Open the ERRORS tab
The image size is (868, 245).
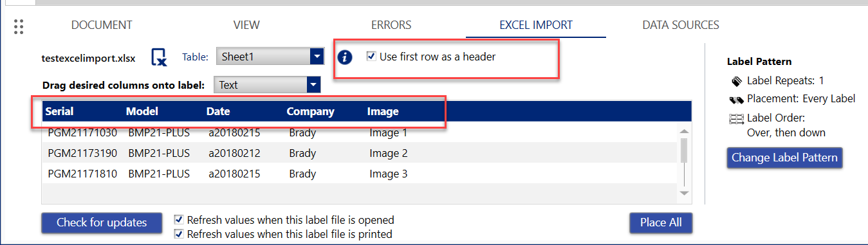[391, 25]
